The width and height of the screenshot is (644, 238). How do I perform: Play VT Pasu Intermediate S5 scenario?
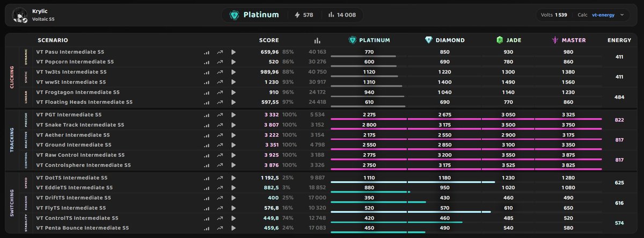pyautogui.click(x=233, y=52)
